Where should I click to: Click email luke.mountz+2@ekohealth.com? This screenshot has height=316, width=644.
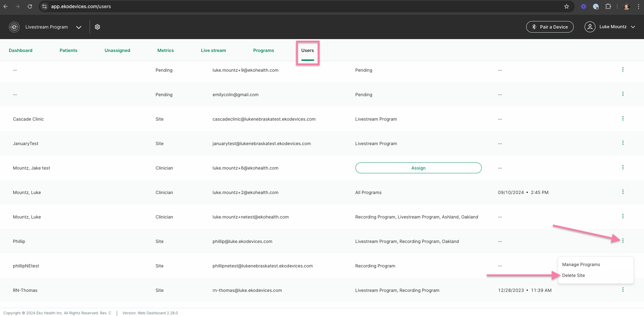[245, 192]
